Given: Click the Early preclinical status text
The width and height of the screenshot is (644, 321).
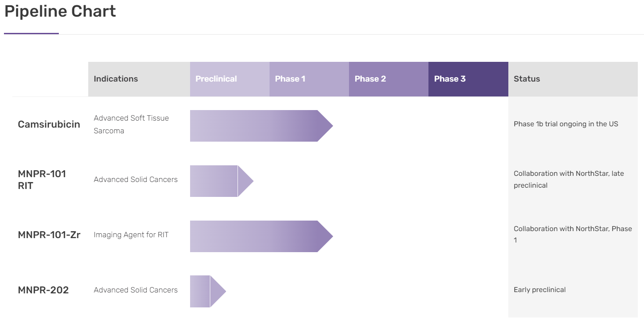Looking at the screenshot, I should (540, 290).
